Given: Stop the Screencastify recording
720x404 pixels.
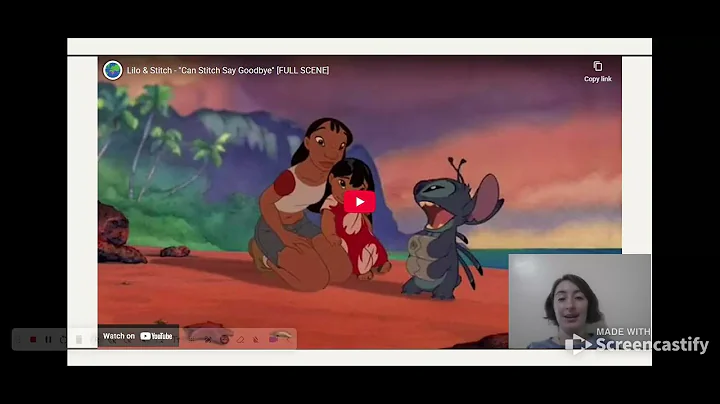Looking at the screenshot, I should pos(33,340).
